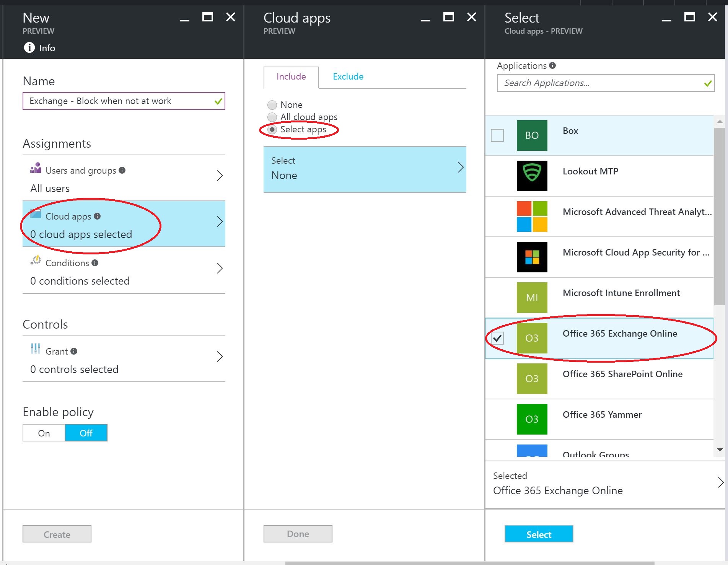Open the Select None chevron
The width and height of the screenshot is (728, 565).
point(461,167)
